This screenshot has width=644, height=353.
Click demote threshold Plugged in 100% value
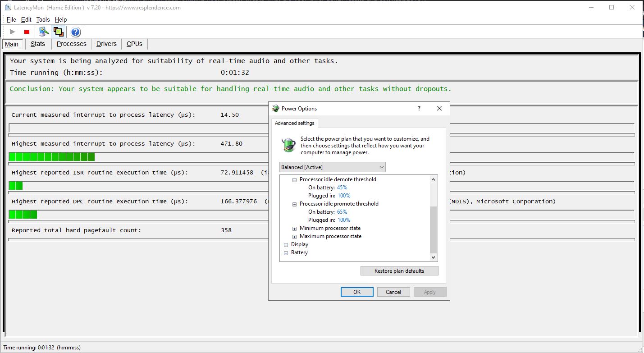tap(344, 196)
